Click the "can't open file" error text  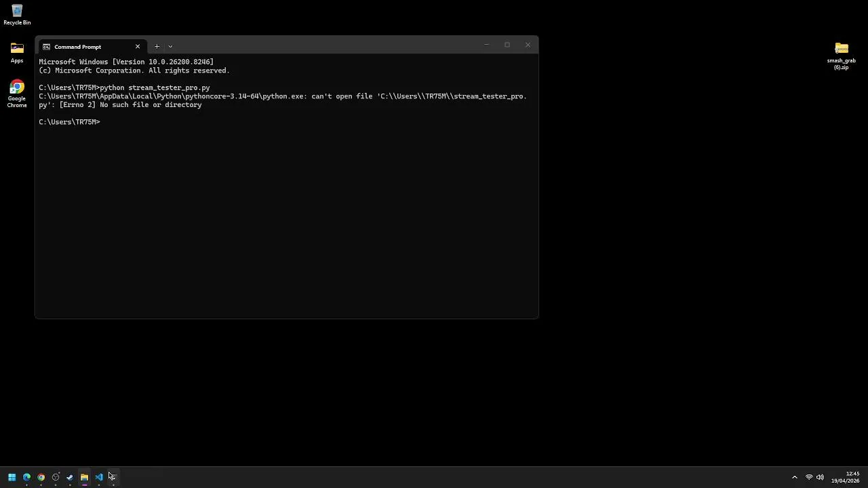[x=342, y=96]
